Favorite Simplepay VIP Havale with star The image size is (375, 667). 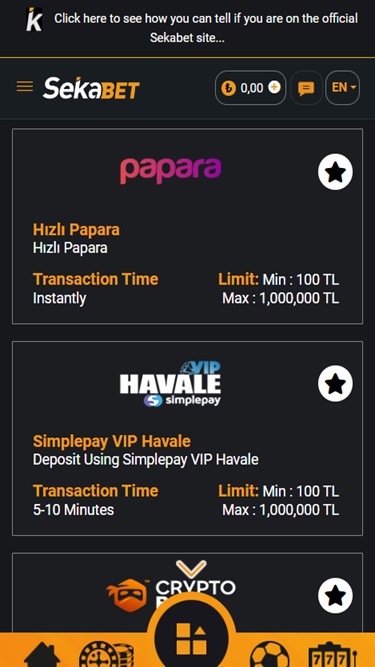tap(335, 384)
